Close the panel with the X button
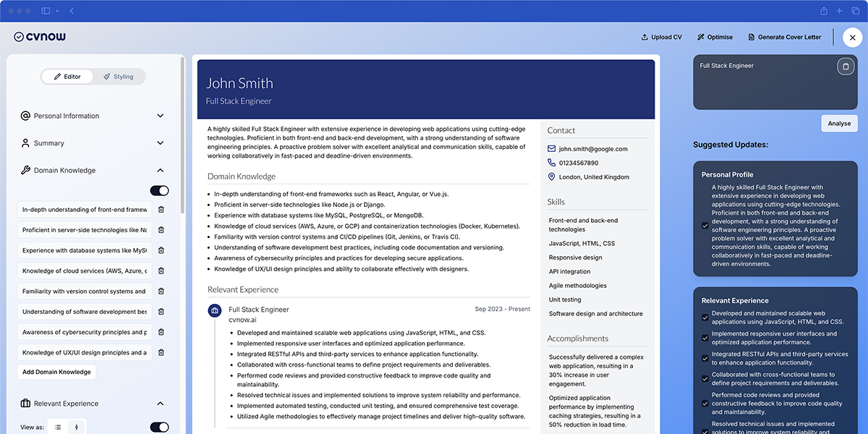Viewport: 868px width, 434px height. pyautogui.click(x=853, y=38)
